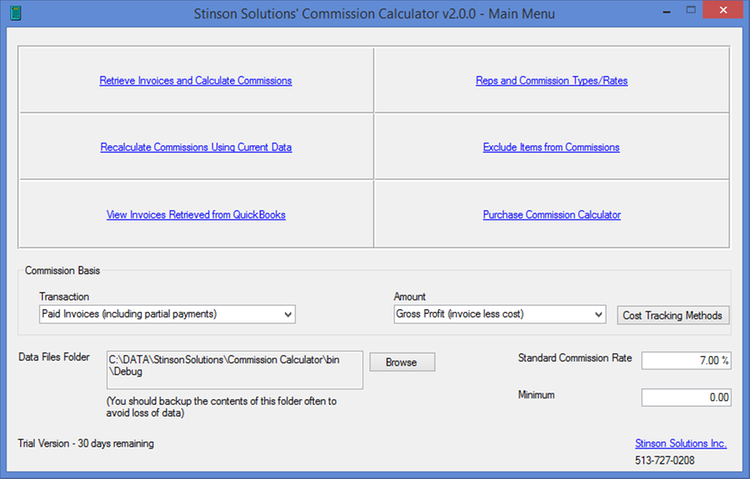Screen dimensions: 750x479
Task: Click the Standard Commission Rate label
Action: [x=575, y=358]
